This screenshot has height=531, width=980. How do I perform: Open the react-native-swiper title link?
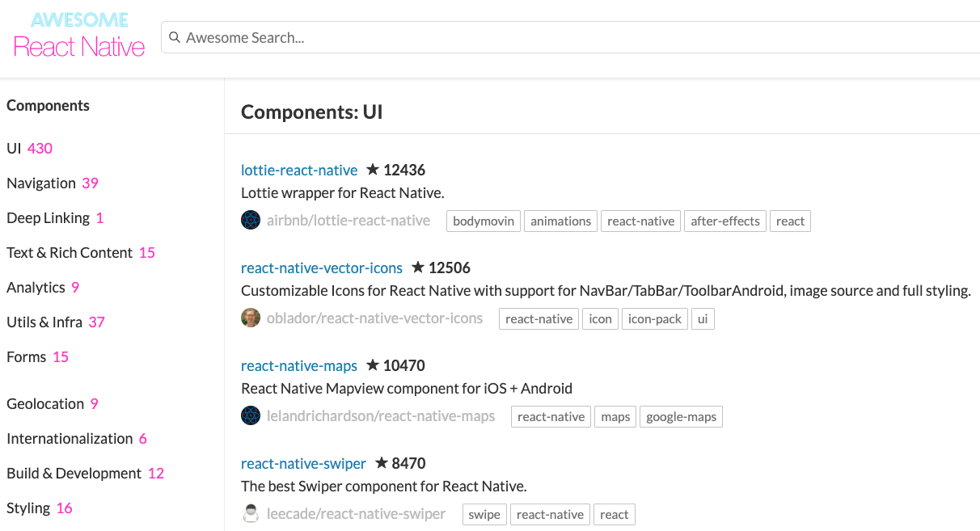tap(303, 463)
